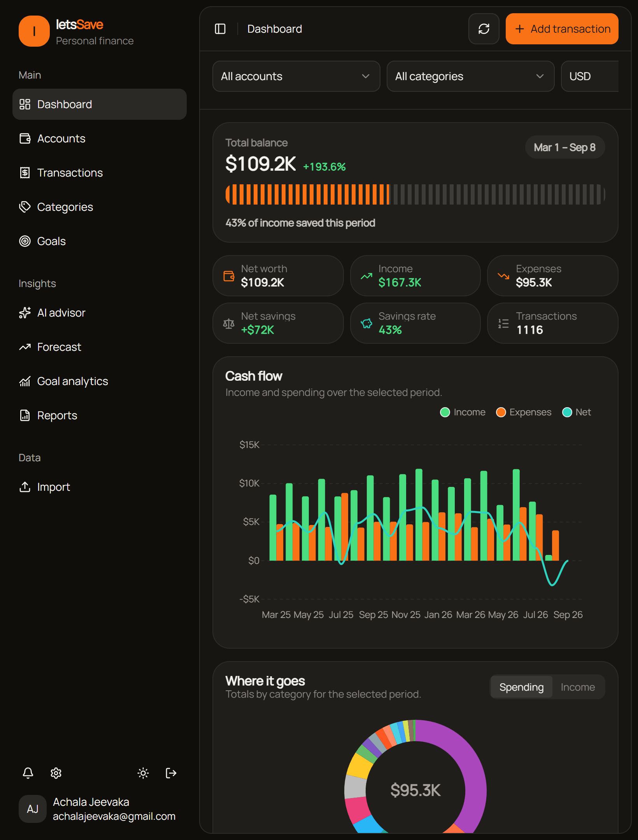Click the Income trending-up icon
This screenshot has height=840, width=638.
(366, 276)
